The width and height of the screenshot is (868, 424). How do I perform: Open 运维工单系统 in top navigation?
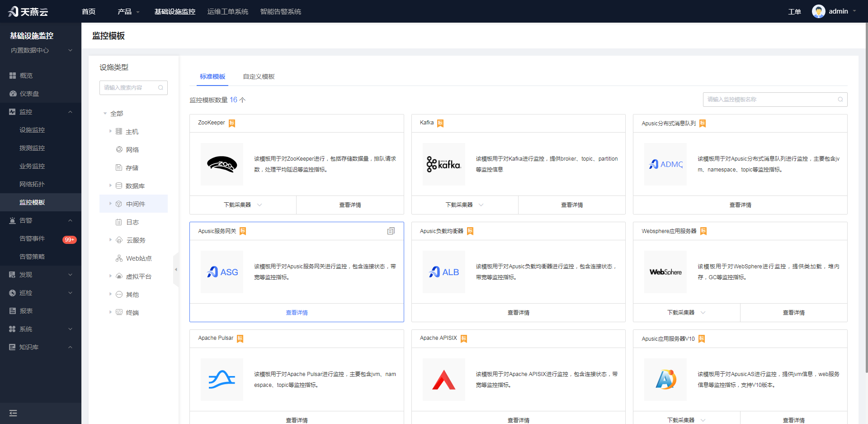pyautogui.click(x=228, y=11)
